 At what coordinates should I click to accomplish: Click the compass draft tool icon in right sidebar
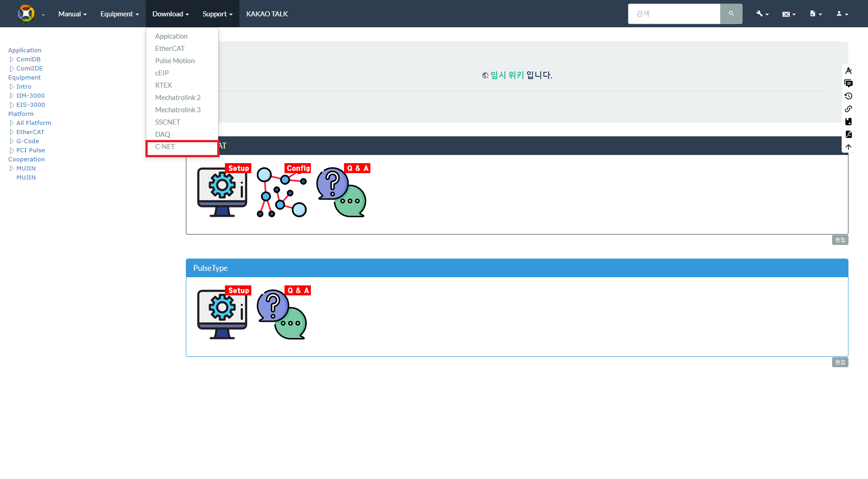[848, 71]
